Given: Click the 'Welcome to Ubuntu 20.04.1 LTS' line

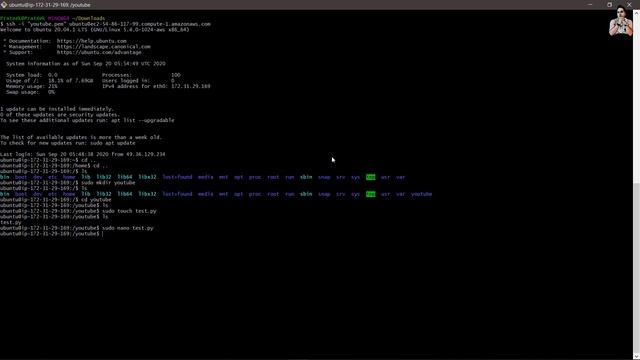Looking at the screenshot, I should (95, 30).
